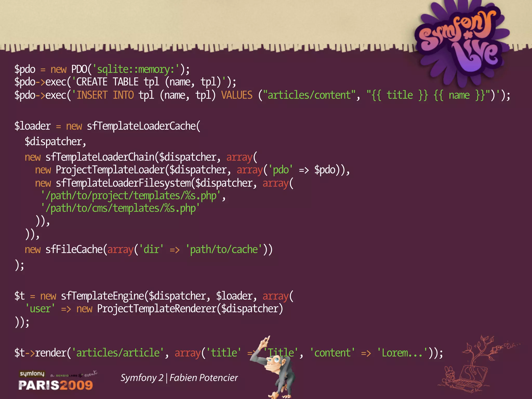Click the 'articles/article' render argument
This screenshot has width=532, height=399.
(118, 353)
